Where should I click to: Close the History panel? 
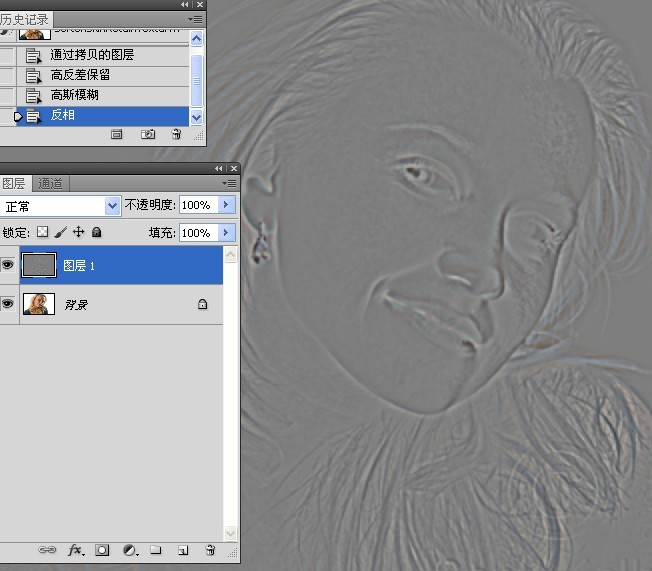(x=200, y=5)
